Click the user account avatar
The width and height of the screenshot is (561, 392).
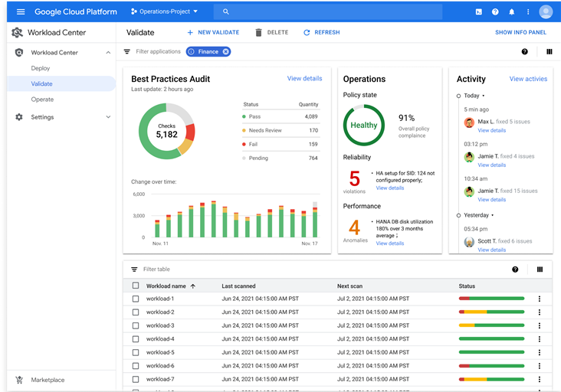tap(546, 11)
